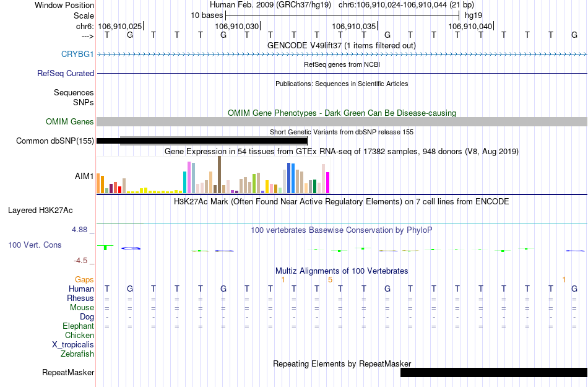The height and width of the screenshot is (387, 588).
Task: Select the 100 Vert. Cons track label
Action: [x=35, y=245]
